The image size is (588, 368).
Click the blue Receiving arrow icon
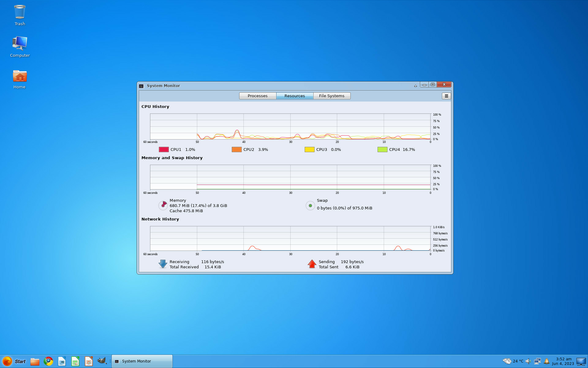pos(163,264)
